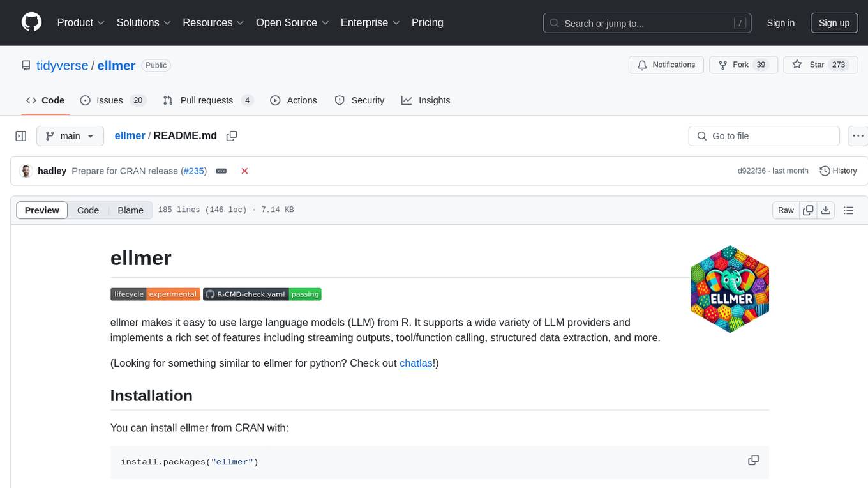Open the GitHub home logo
This screenshot has height=488, width=868.
point(31,22)
